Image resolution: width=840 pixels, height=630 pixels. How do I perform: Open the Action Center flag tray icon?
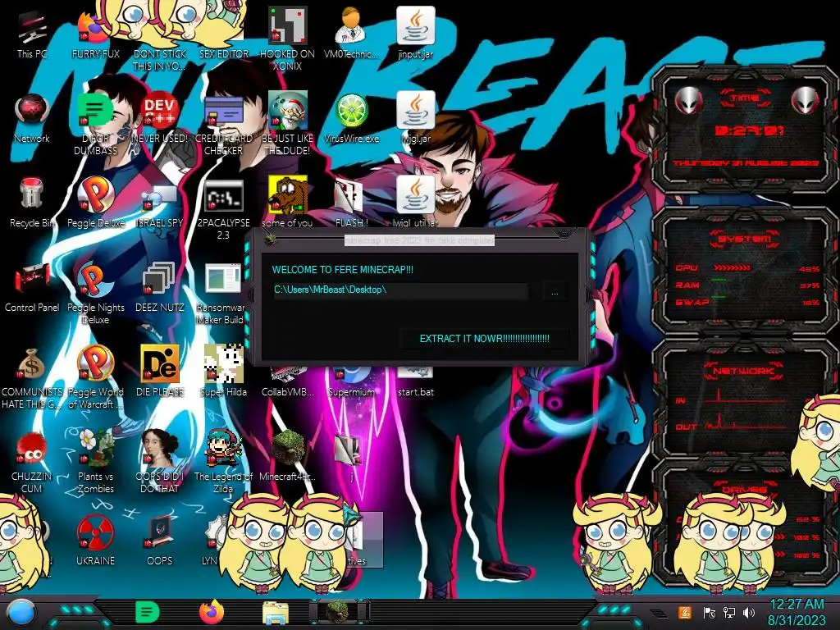(x=710, y=612)
